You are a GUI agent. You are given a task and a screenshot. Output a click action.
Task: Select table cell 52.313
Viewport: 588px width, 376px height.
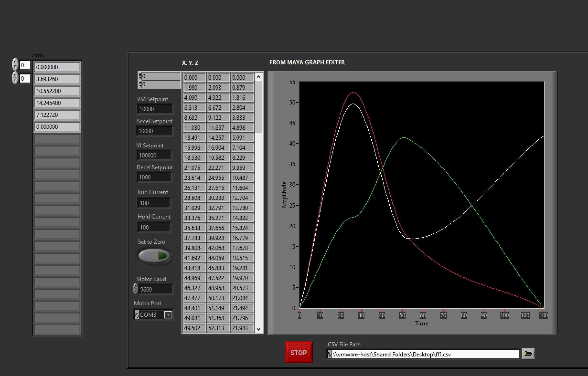[219, 328]
